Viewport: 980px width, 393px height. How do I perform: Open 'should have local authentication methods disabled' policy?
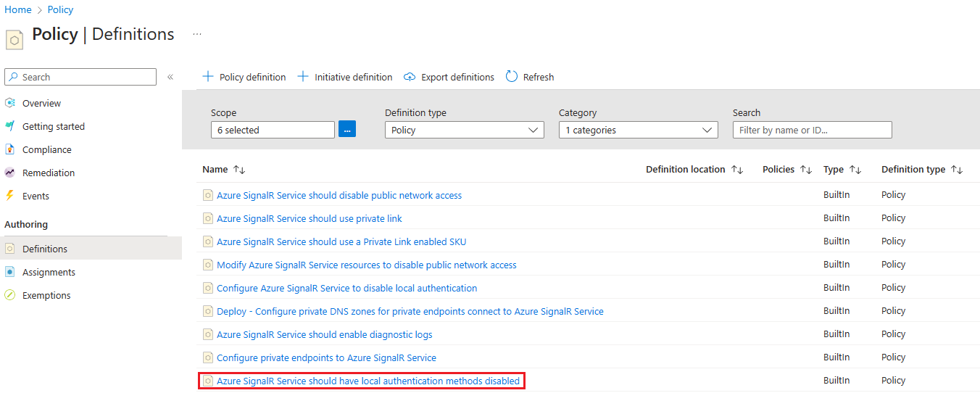click(x=368, y=381)
